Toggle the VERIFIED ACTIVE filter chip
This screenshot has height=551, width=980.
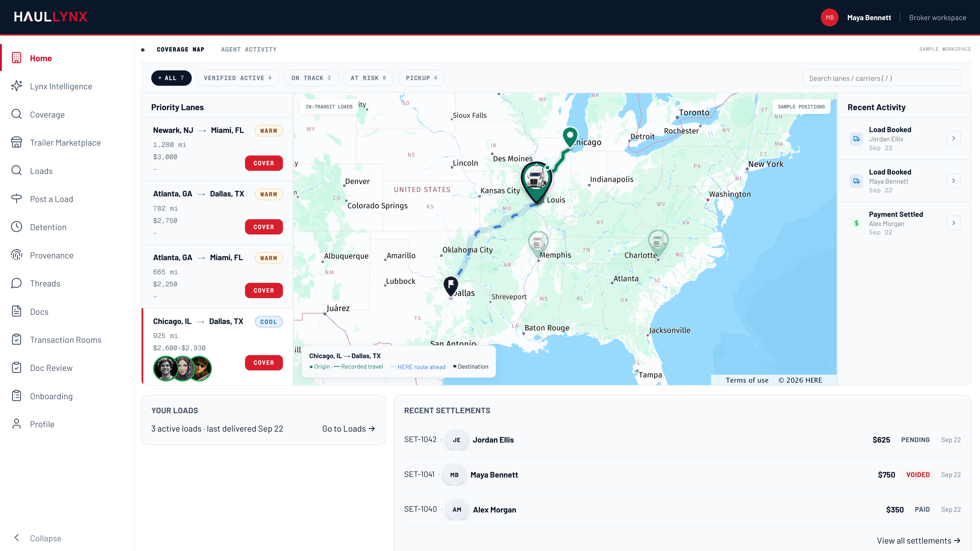pyautogui.click(x=238, y=78)
